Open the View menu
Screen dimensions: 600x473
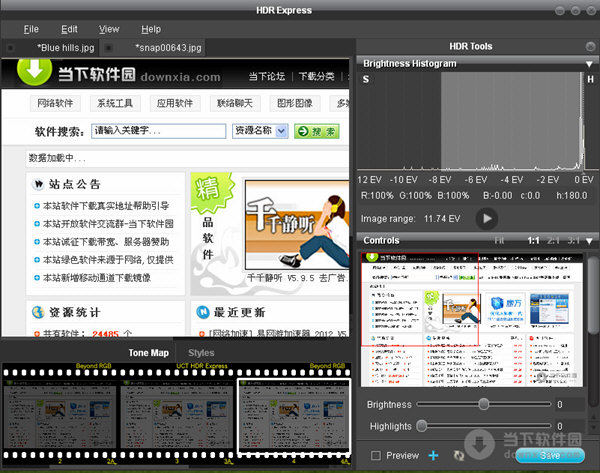point(109,29)
